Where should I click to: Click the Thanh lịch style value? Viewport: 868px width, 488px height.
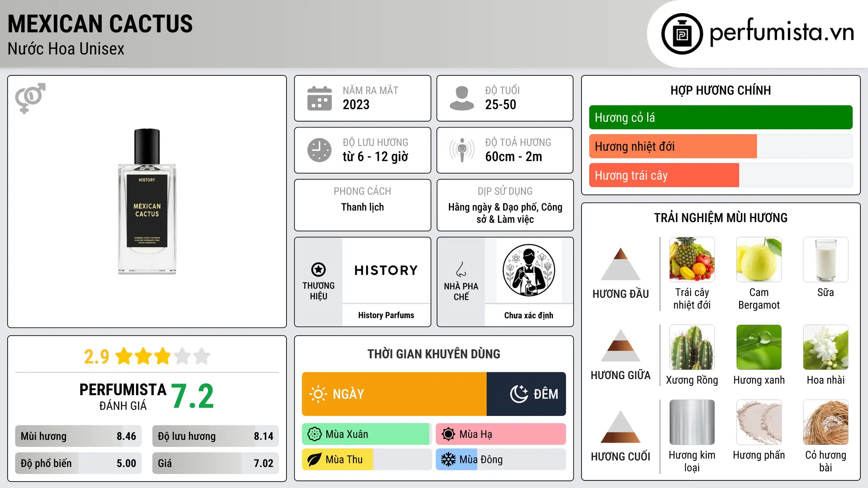(x=362, y=207)
